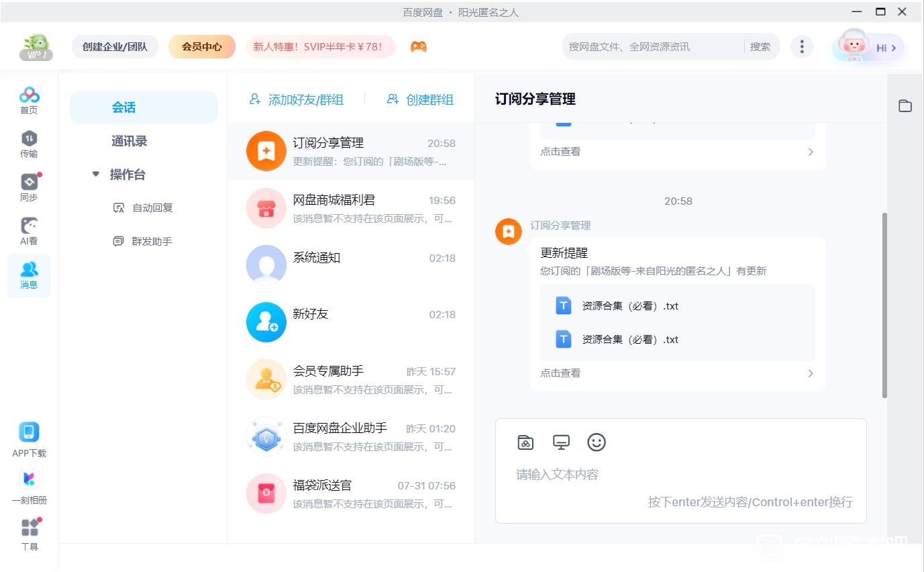Open 自动回复 under 操作台

tap(143, 207)
